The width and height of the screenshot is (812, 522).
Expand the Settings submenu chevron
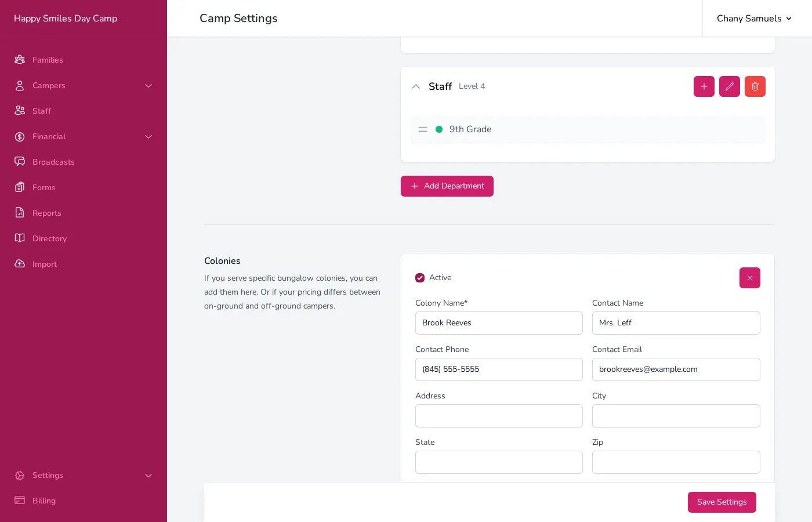148,476
